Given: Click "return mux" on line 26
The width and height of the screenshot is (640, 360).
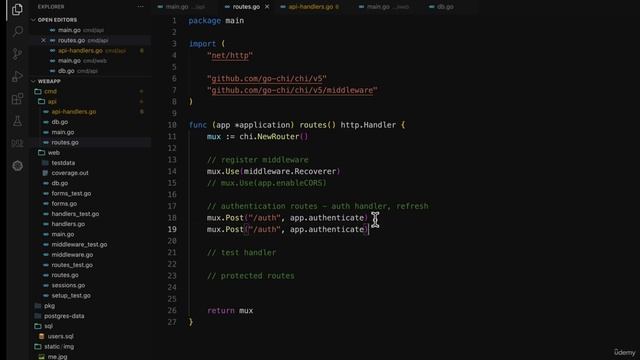Looking at the screenshot, I should (x=230, y=311).
